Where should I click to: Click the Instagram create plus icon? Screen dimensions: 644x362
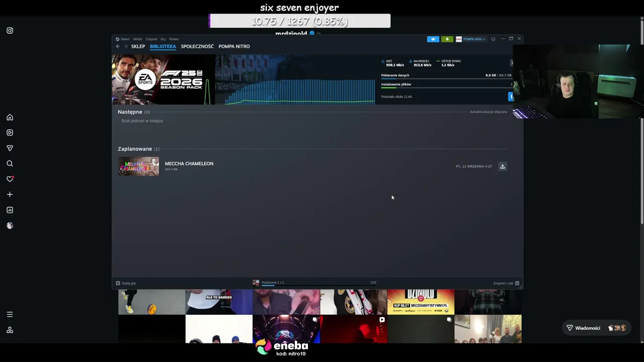[10, 195]
